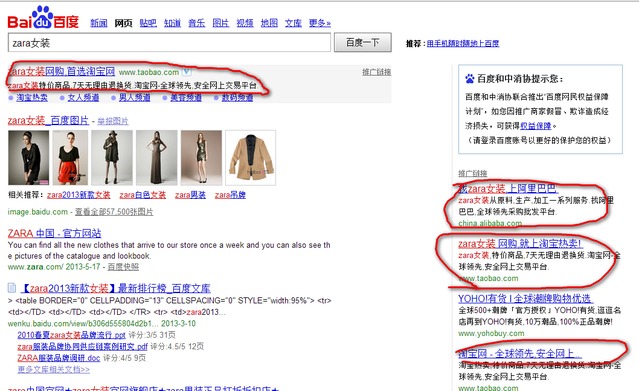Open the mobile Baidu recommendation link
Viewport: 639px width, 391px height.
coord(463,43)
